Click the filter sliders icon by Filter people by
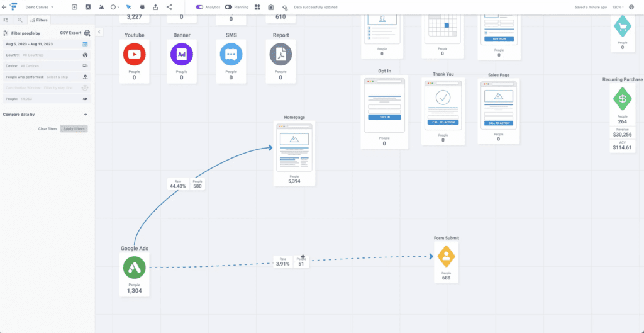Viewport: 644px width, 333px height. coord(6,33)
